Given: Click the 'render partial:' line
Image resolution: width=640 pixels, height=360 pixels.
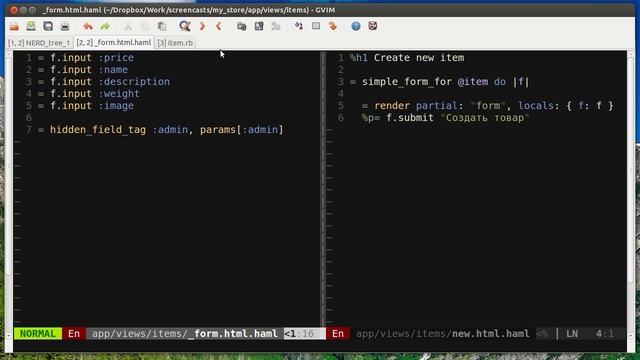Looking at the screenshot, I should point(487,106).
